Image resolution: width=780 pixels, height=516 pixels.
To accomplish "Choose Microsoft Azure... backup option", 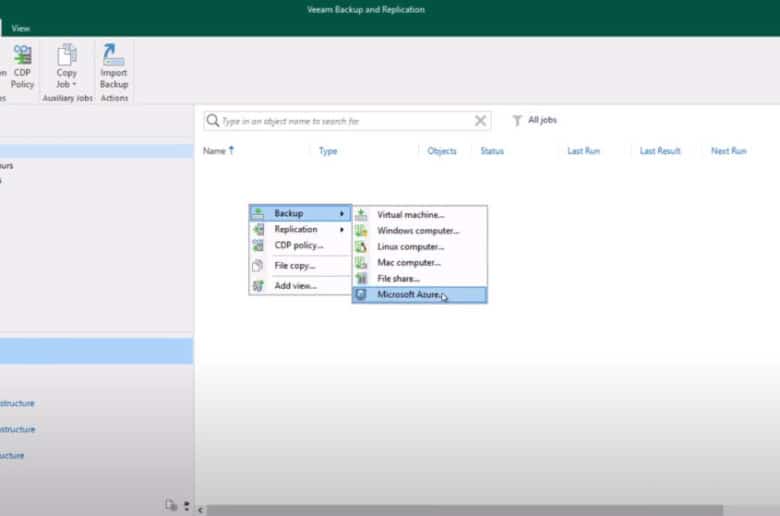I will click(420, 295).
